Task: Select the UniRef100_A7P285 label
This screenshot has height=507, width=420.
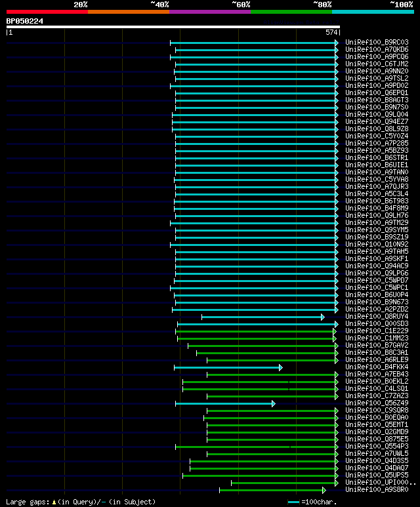Action: pos(377,143)
